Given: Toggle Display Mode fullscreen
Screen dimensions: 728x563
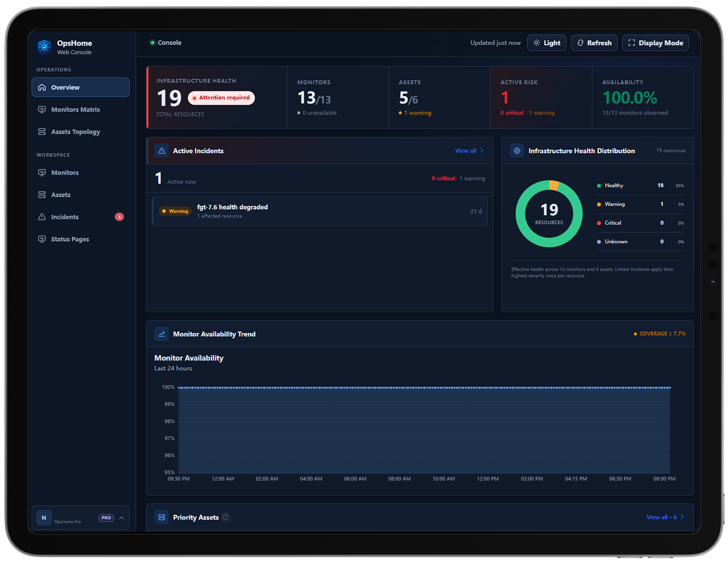Looking at the screenshot, I should coord(656,43).
